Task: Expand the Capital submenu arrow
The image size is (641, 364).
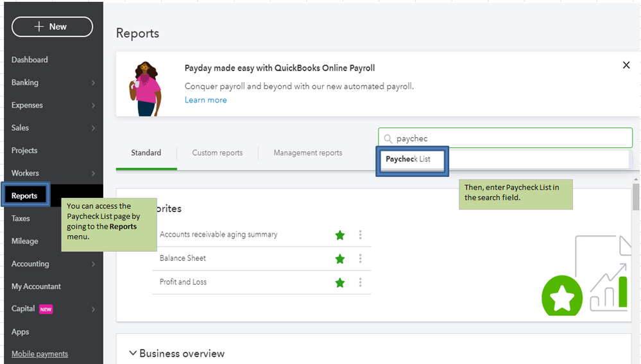Action: pyautogui.click(x=93, y=310)
